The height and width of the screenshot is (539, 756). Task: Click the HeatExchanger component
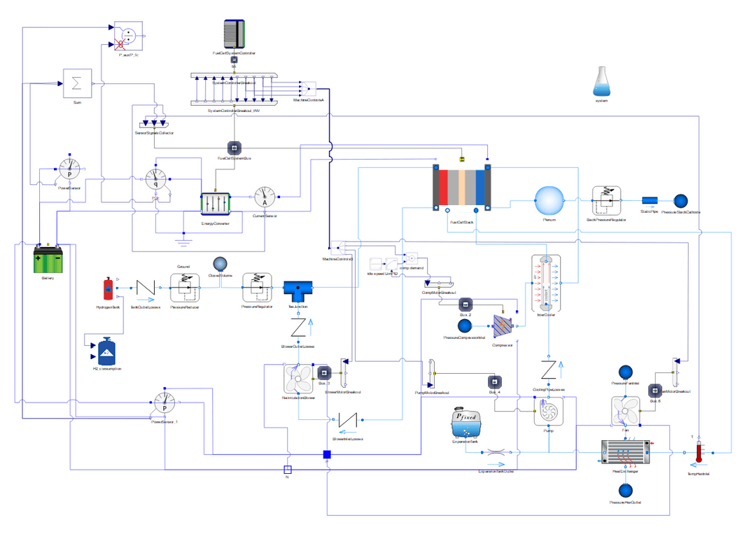coord(625,453)
